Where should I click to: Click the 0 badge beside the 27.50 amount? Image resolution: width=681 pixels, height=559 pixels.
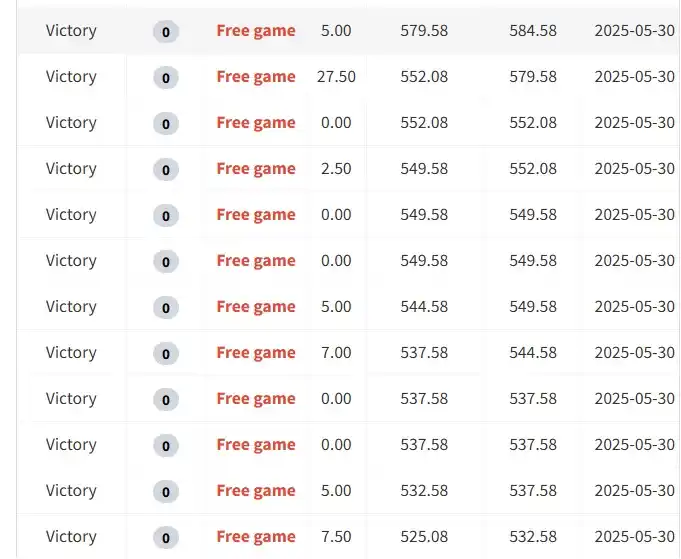coord(166,78)
